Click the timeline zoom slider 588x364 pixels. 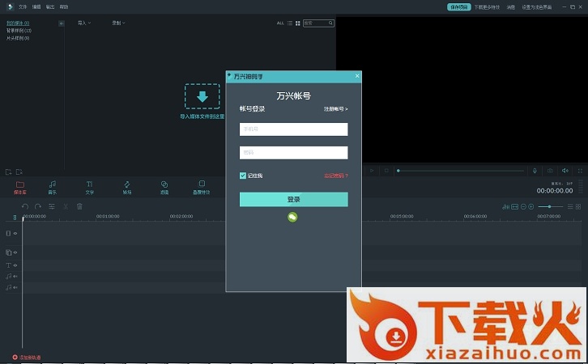click(x=551, y=207)
